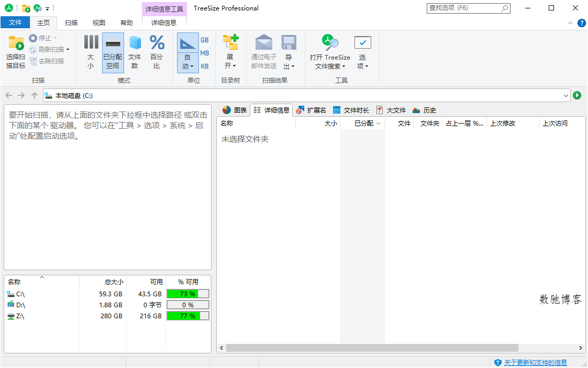Select the C:\ drive row
The width and height of the screenshot is (588, 368).
107,294
